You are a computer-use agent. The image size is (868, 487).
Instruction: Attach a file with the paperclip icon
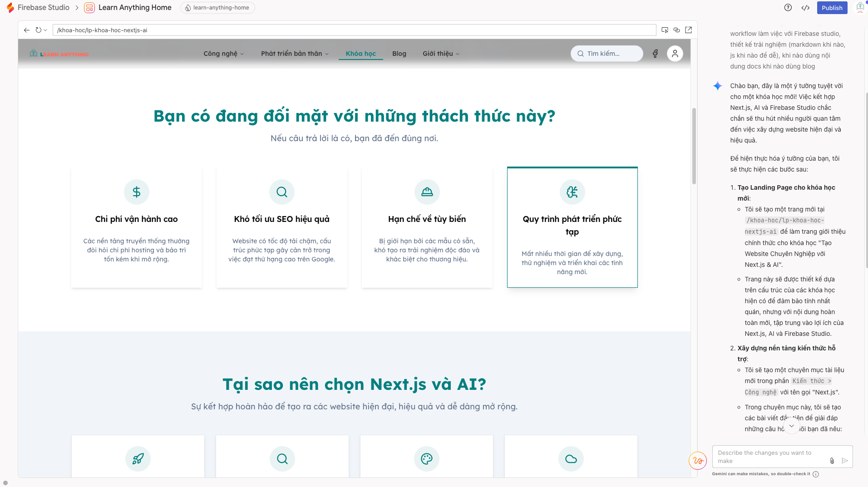pos(832,461)
